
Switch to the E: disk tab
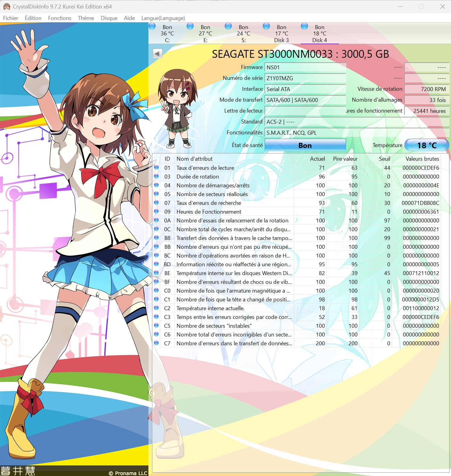coord(205,33)
